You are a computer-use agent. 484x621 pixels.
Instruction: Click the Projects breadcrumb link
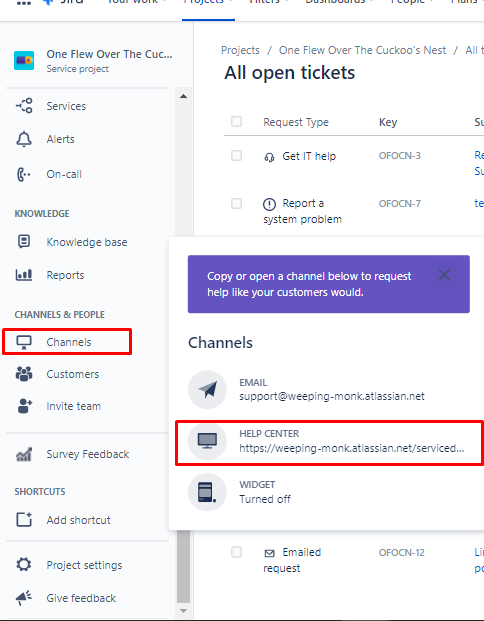point(240,50)
